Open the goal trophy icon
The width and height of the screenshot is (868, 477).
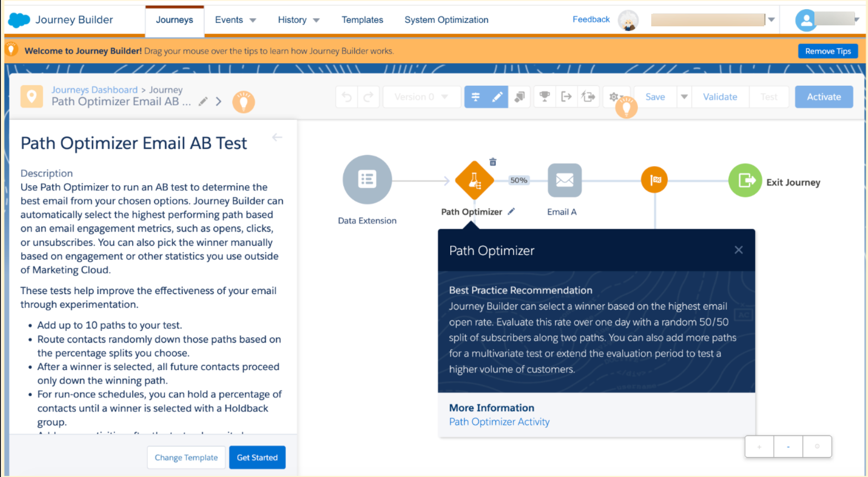tap(545, 97)
